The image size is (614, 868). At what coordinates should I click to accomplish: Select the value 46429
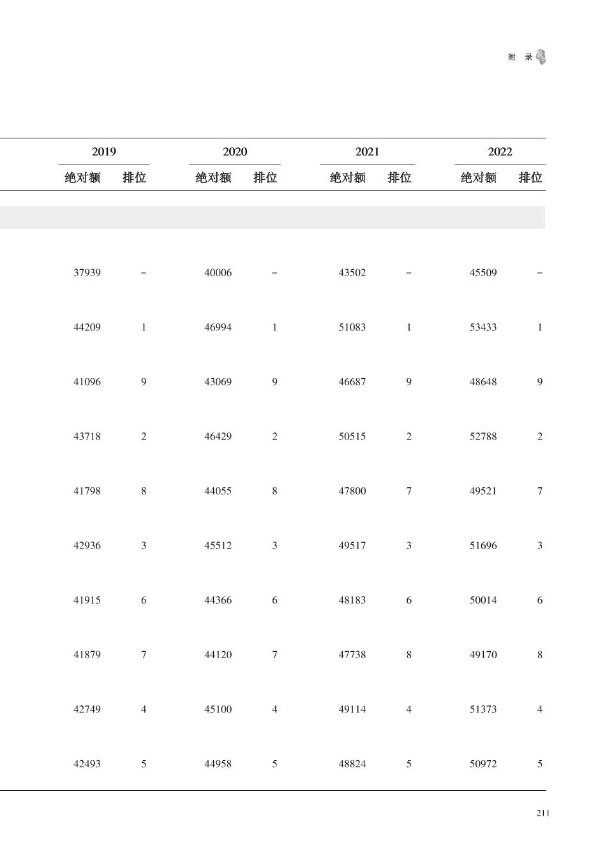pyautogui.click(x=218, y=437)
